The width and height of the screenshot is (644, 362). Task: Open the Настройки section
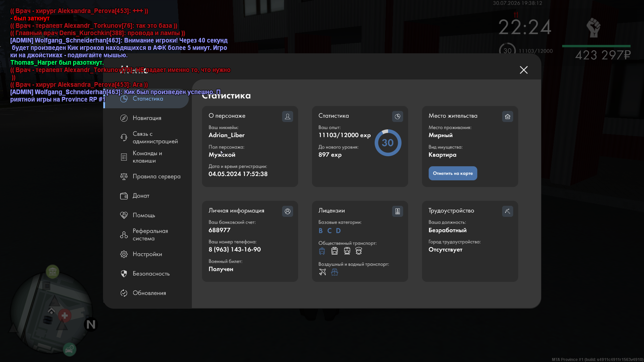pos(147,254)
